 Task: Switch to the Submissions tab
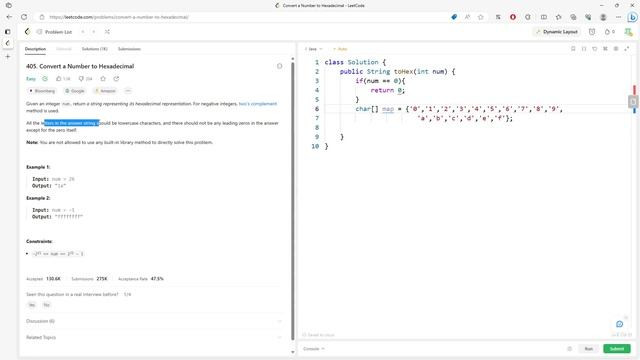pyautogui.click(x=129, y=49)
